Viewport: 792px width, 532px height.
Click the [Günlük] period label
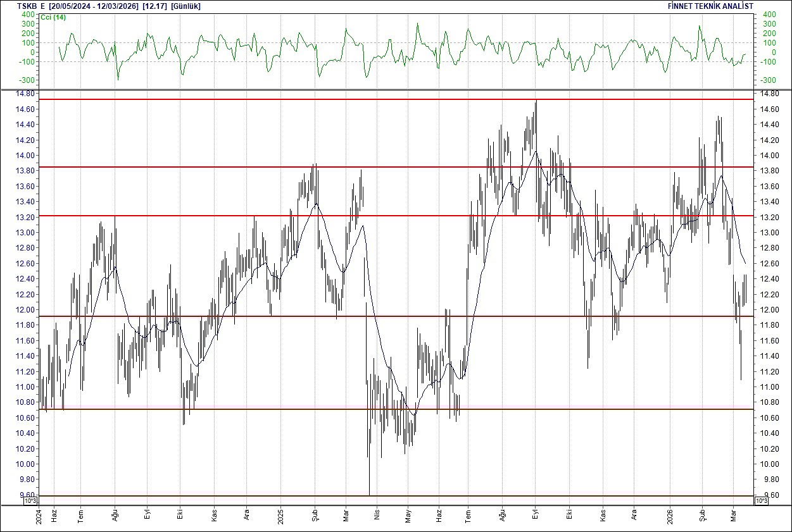click(x=187, y=5)
